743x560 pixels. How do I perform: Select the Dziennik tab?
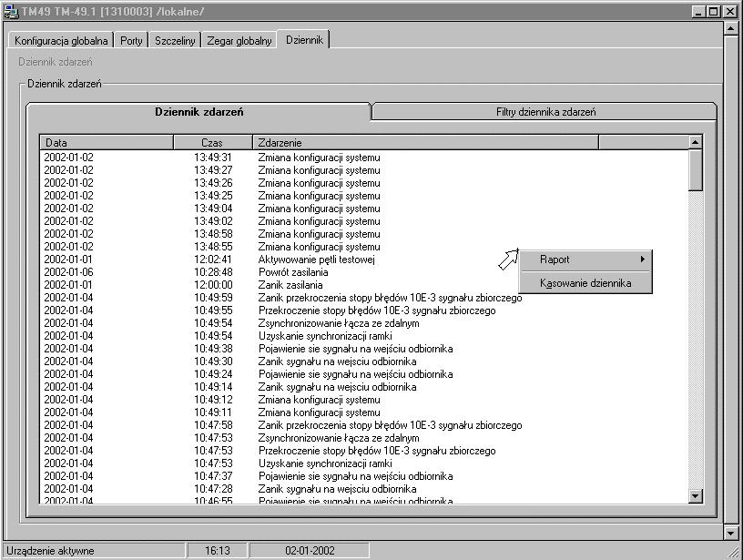[304, 40]
